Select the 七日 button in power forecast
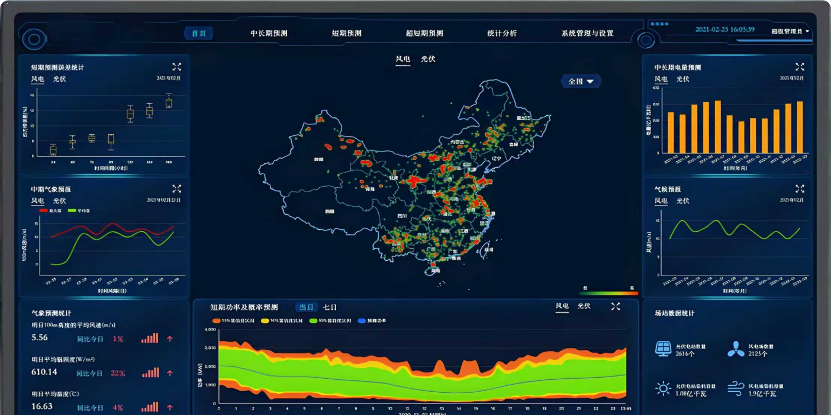This screenshot has height=416, width=832. pyautogui.click(x=330, y=307)
